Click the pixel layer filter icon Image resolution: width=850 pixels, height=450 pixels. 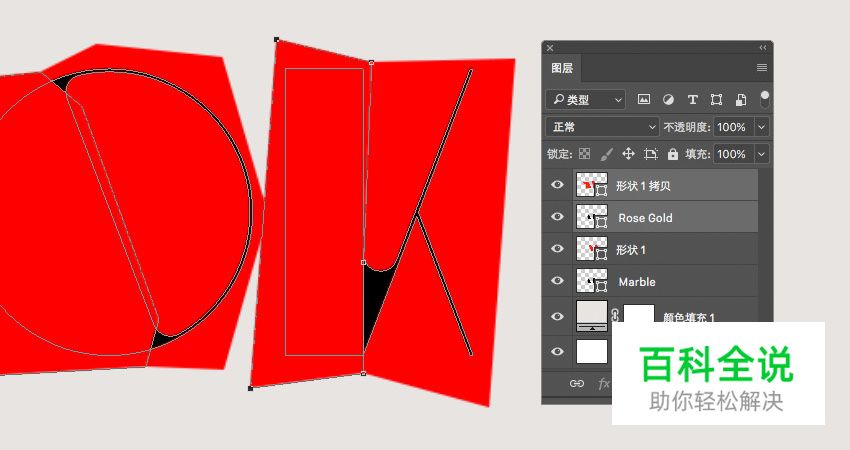point(644,100)
